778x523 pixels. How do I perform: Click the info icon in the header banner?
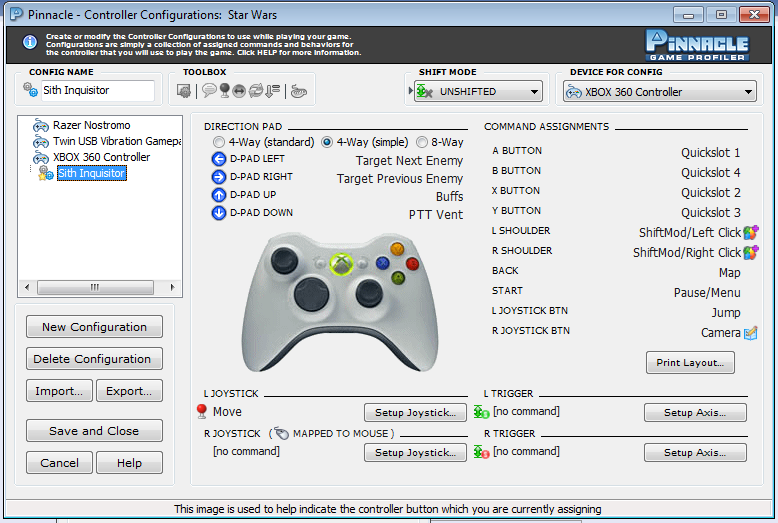(x=30, y=42)
